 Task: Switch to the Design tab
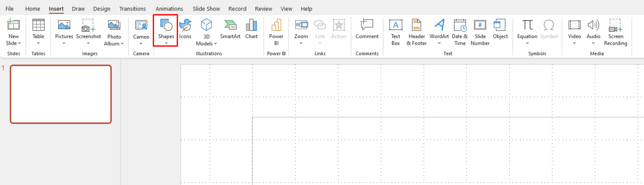click(102, 9)
